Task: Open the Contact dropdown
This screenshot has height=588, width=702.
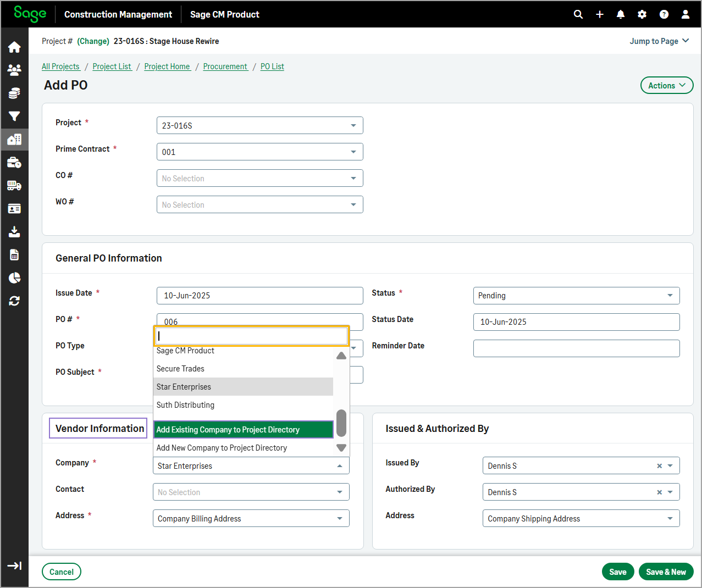Action: pyautogui.click(x=251, y=492)
